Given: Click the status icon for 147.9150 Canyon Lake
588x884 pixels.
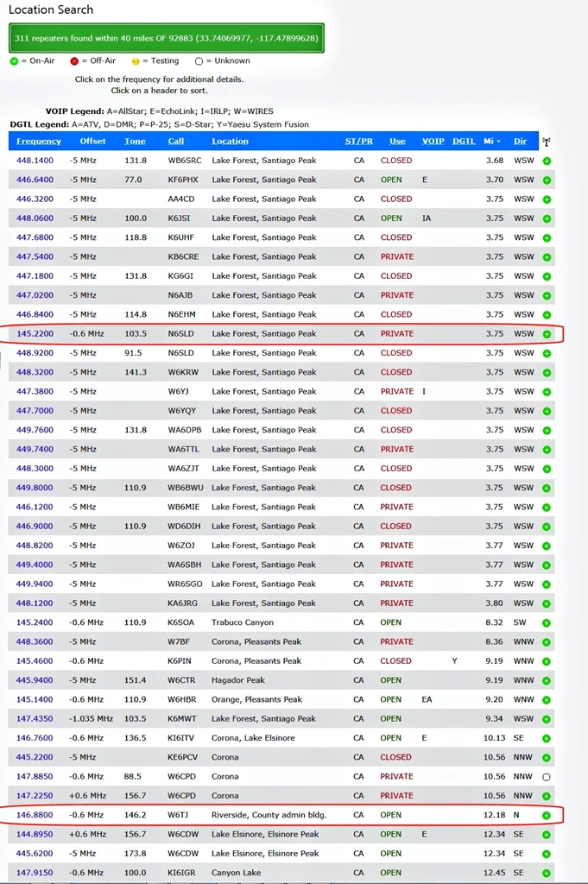Looking at the screenshot, I should coord(547,874).
